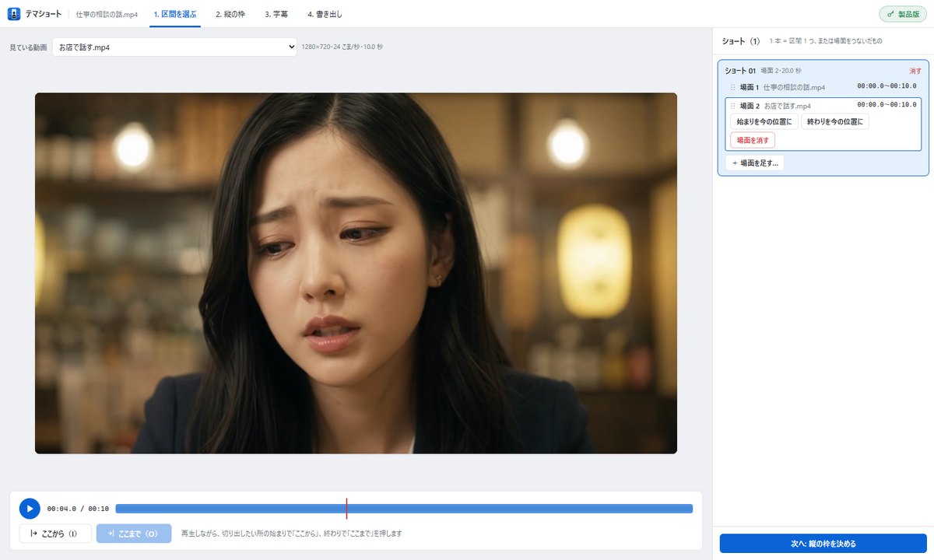Click the timeline seek bar
Screen dimensions: 934x560
point(404,509)
